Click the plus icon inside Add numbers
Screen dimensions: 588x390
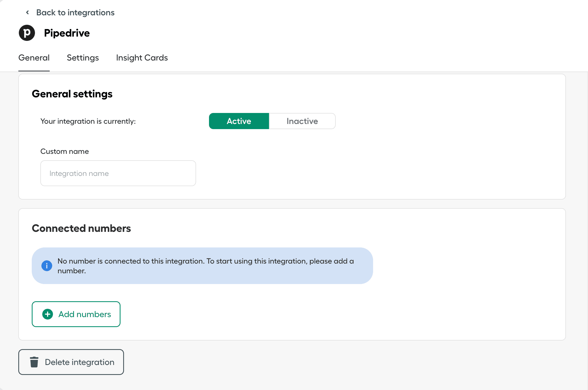coord(47,314)
